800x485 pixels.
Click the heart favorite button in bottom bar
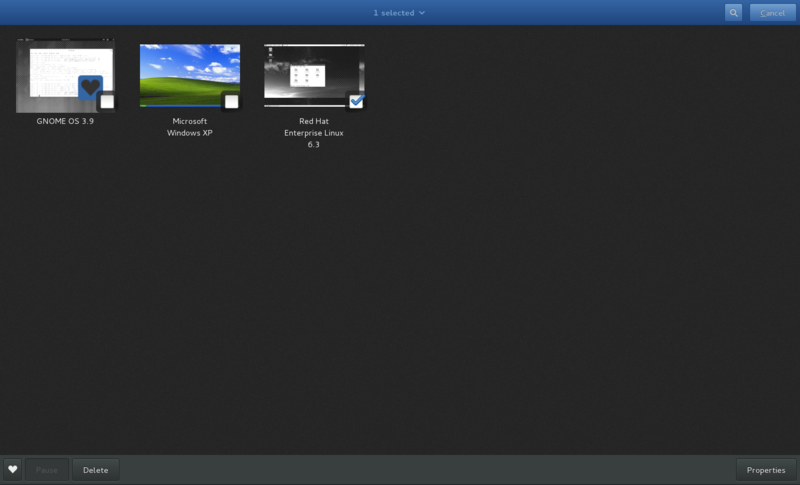(13, 469)
